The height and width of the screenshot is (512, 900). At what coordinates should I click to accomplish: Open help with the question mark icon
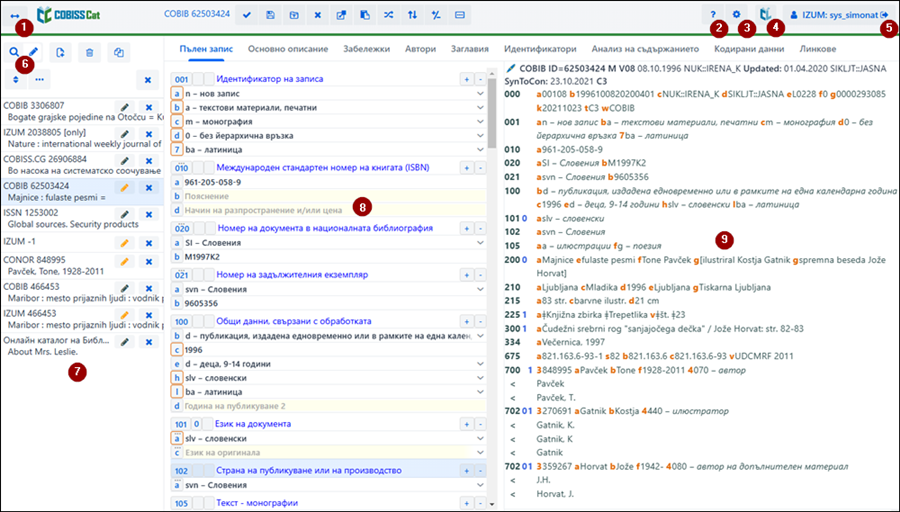713,15
